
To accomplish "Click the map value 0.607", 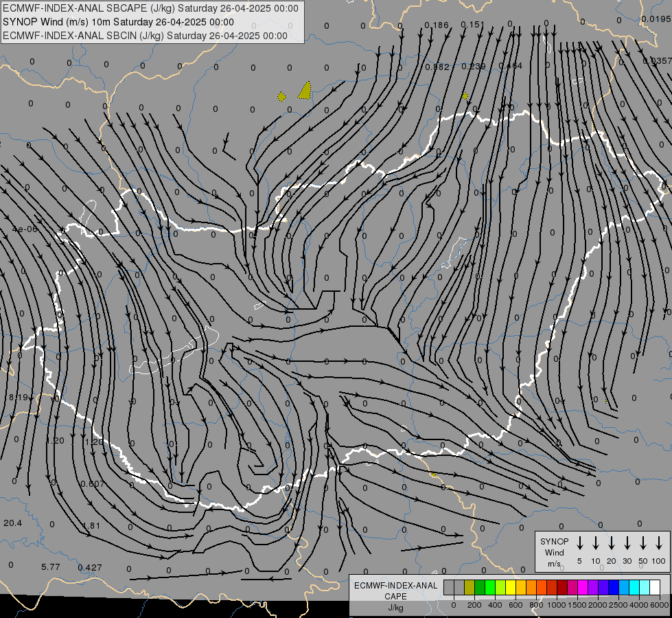I will coord(93,484).
